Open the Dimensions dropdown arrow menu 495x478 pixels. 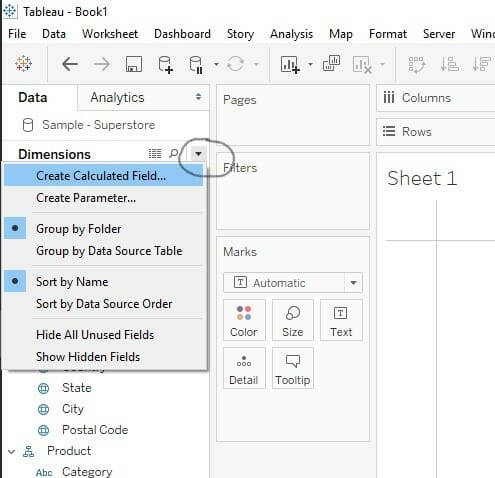198,154
